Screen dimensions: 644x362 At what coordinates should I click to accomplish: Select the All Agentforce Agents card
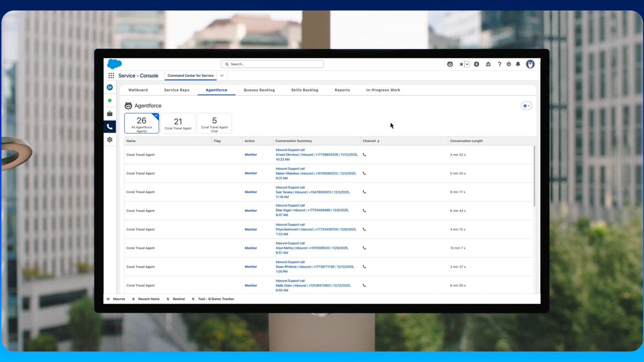tap(142, 123)
